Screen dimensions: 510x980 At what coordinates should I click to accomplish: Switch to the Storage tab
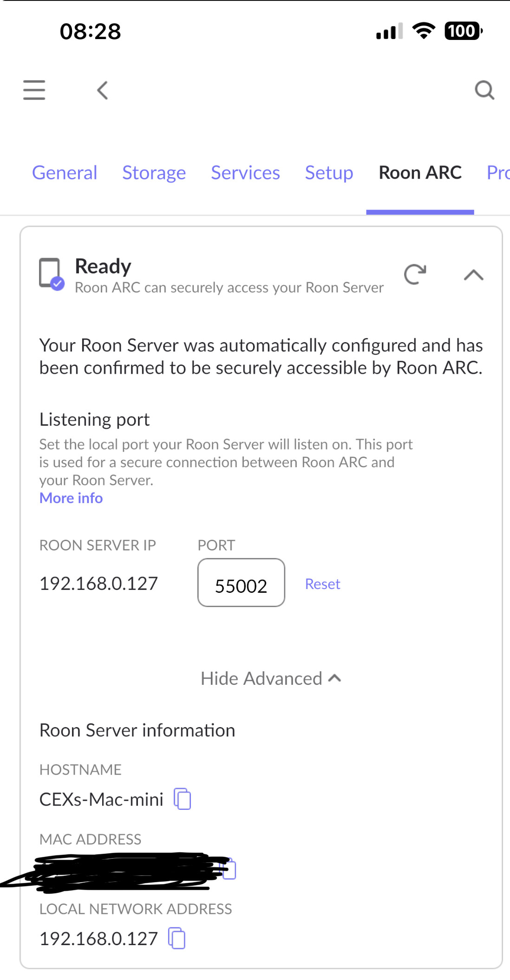154,173
